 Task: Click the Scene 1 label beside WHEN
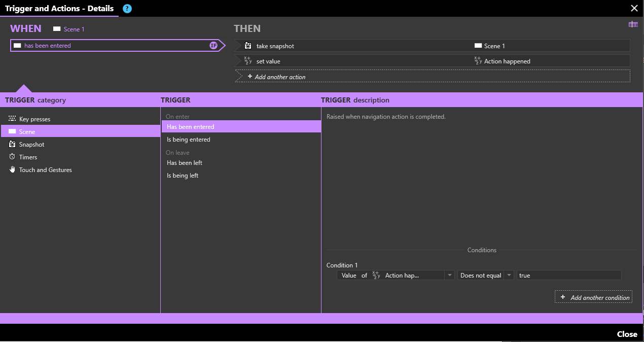[74, 29]
